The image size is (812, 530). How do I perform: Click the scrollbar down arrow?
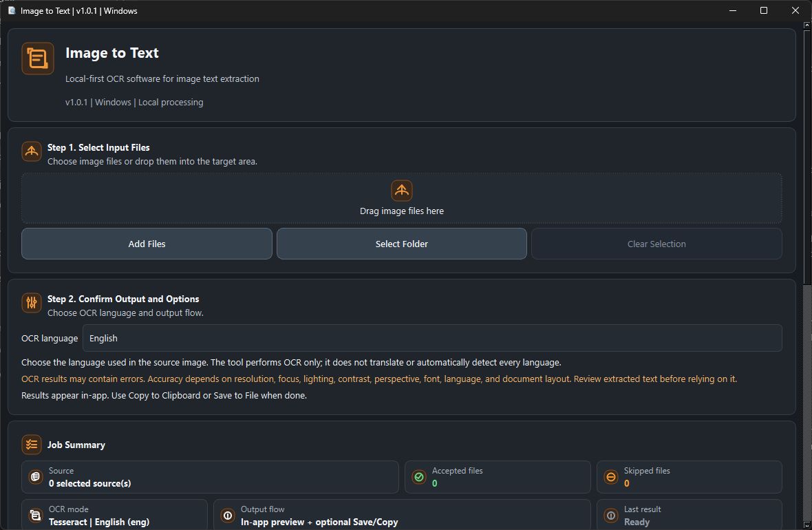[806, 525]
